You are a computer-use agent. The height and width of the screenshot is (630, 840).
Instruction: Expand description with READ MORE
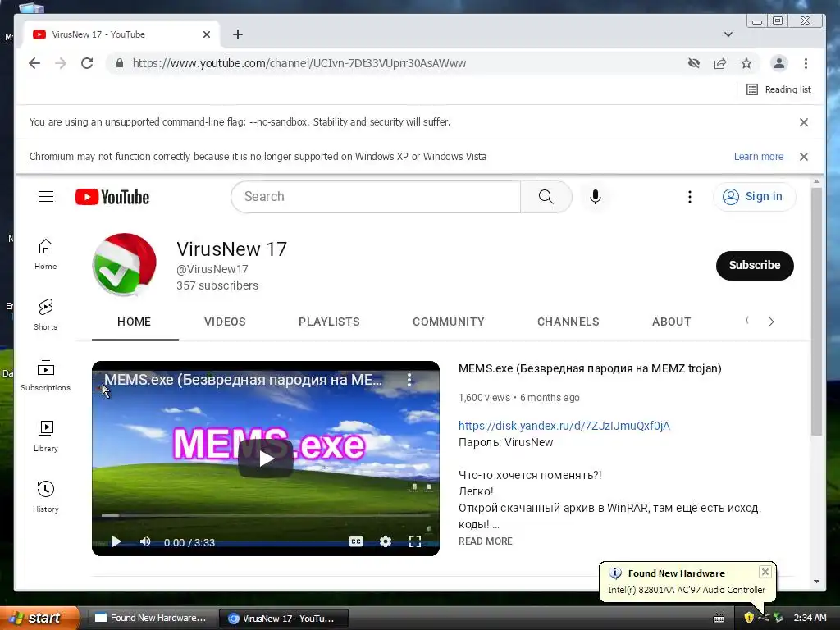tap(486, 541)
